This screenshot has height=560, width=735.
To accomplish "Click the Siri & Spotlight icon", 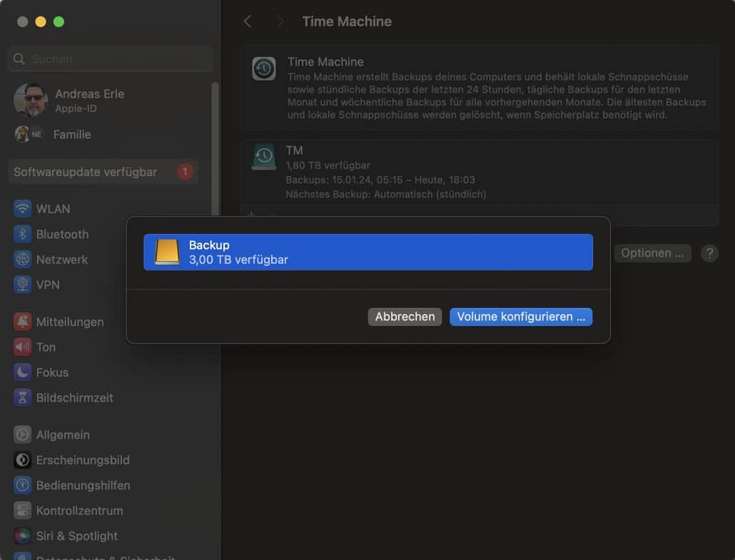I will [x=22, y=536].
